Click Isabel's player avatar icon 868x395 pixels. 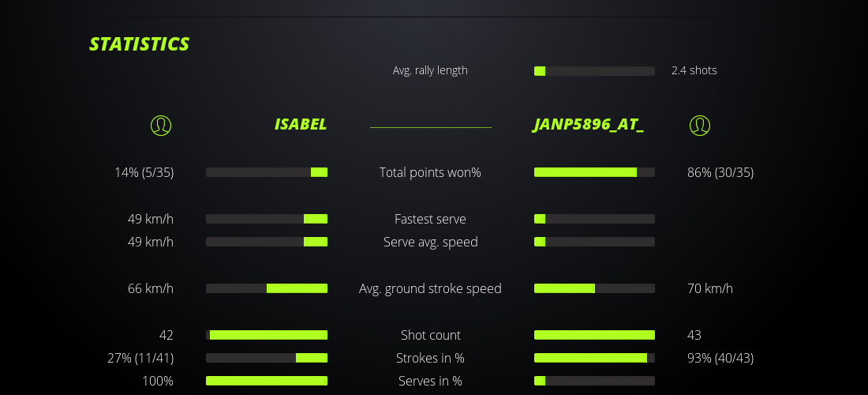[x=161, y=125]
